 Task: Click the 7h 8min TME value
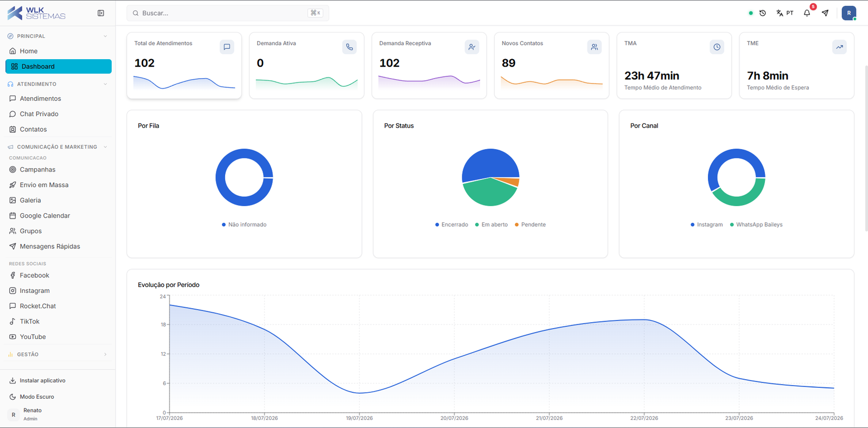tap(768, 76)
